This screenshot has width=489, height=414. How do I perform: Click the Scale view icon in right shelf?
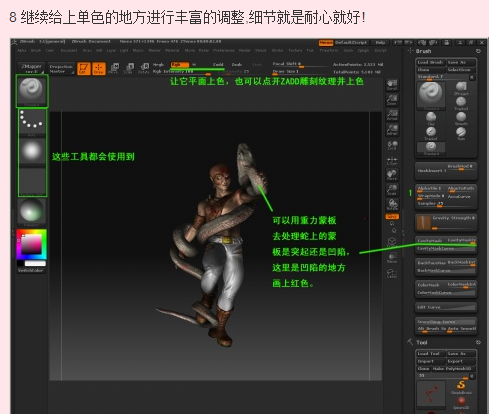(392, 190)
